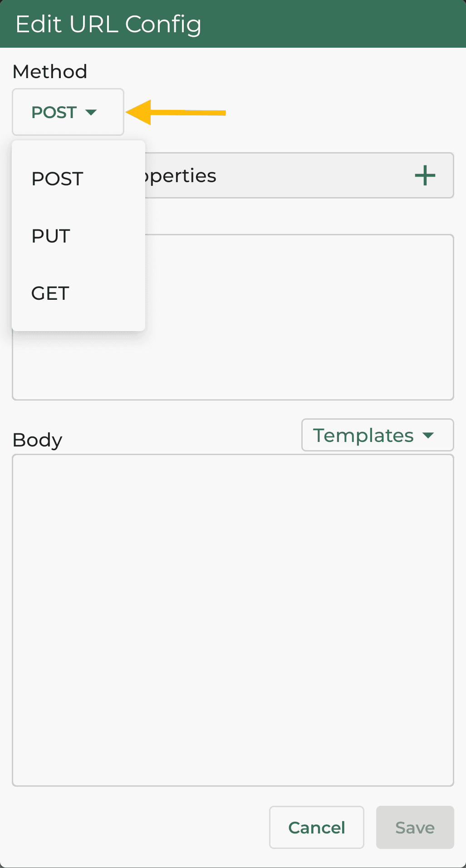Click the Body label

click(37, 440)
